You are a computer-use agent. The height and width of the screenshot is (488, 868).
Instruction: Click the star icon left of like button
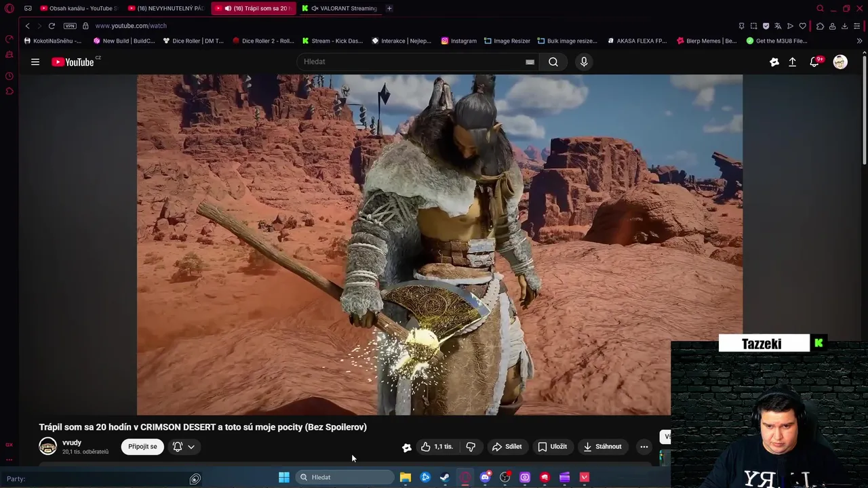click(406, 447)
